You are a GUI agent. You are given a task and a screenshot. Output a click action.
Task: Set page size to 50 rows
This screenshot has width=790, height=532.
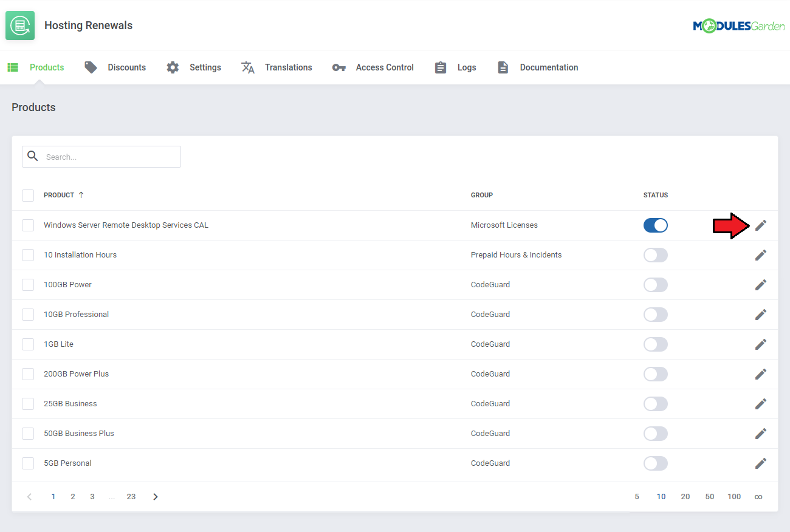click(710, 497)
